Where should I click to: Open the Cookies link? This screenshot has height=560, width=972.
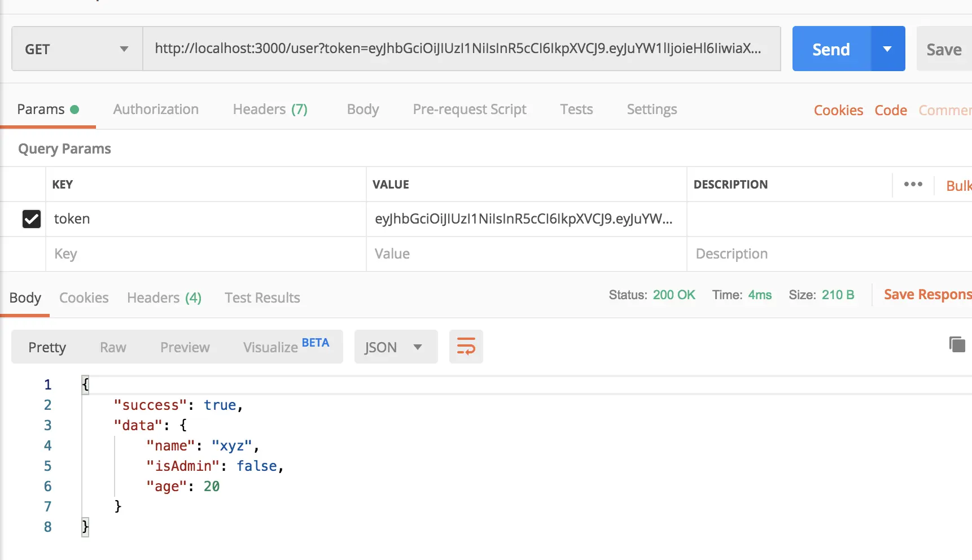click(838, 110)
